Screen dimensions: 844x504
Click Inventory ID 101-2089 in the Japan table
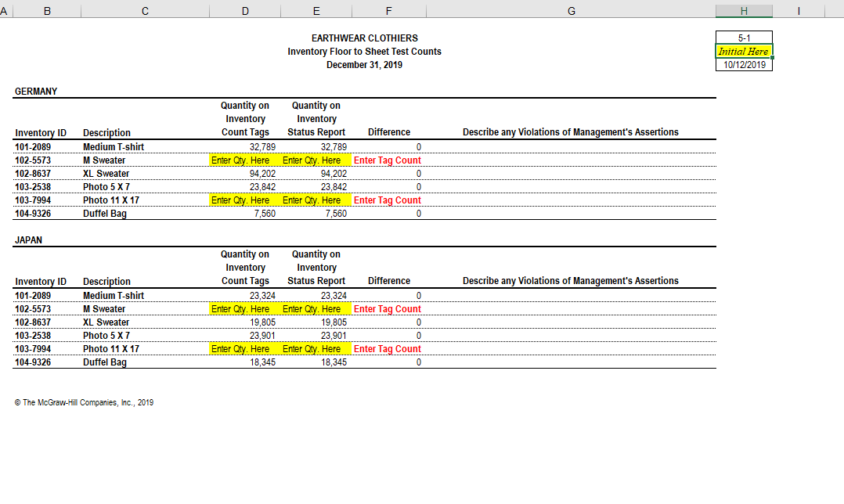(x=33, y=295)
